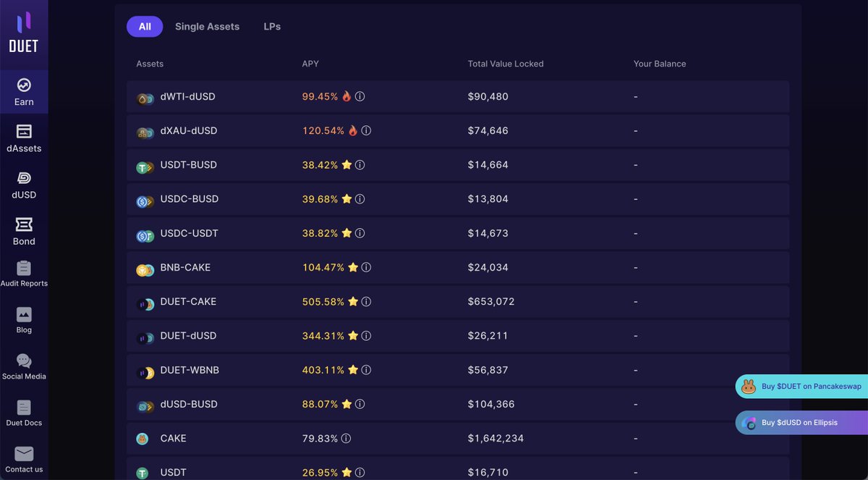Open the LPs tab
Viewport: 868px width, 480px height.
point(272,26)
